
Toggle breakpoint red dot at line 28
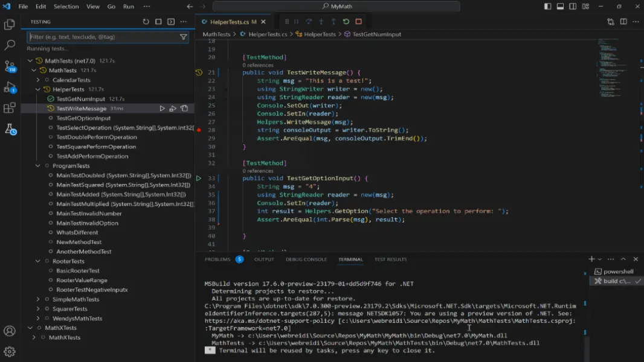pos(199,130)
